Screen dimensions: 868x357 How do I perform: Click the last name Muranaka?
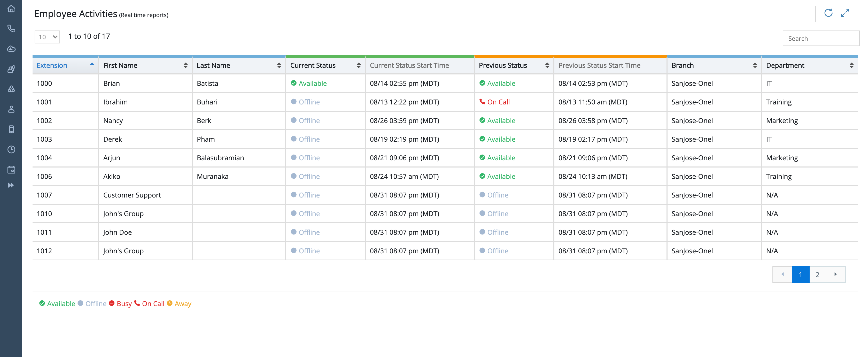click(x=213, y=176)
